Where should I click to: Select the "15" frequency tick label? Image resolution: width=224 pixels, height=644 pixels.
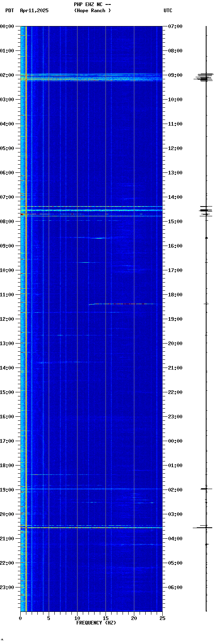pyautogui.click(x=106, y=618)
